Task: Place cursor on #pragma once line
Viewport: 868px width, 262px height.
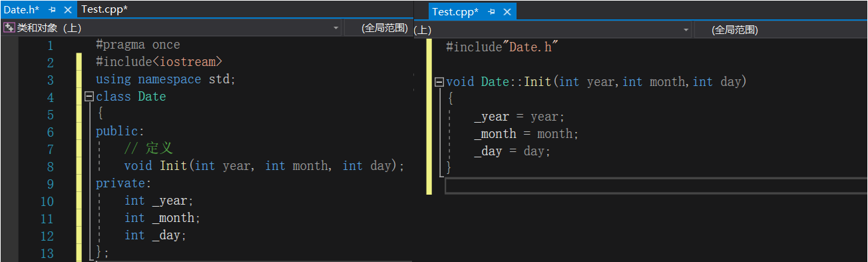Action: 138,45
